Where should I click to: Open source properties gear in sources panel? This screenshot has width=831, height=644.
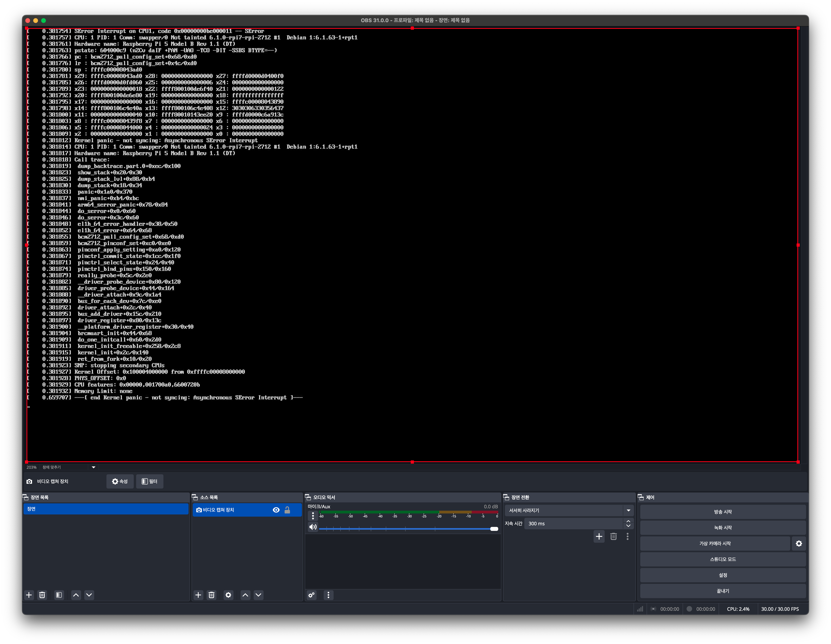228,595
